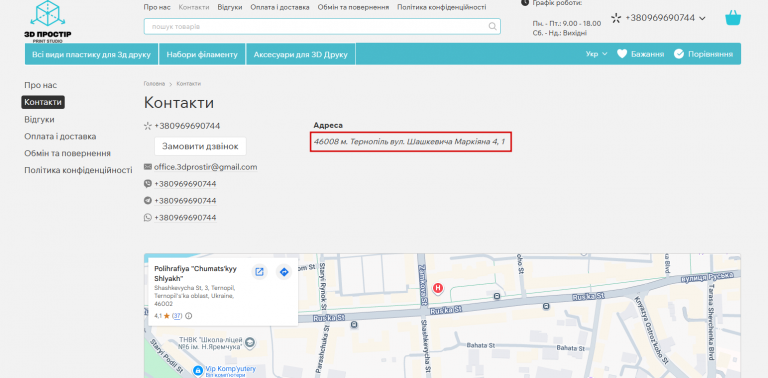The height and width of the screenshot is (378, 768).
Task: Open Обмін та повернення in top navigation
Action: 353,7
